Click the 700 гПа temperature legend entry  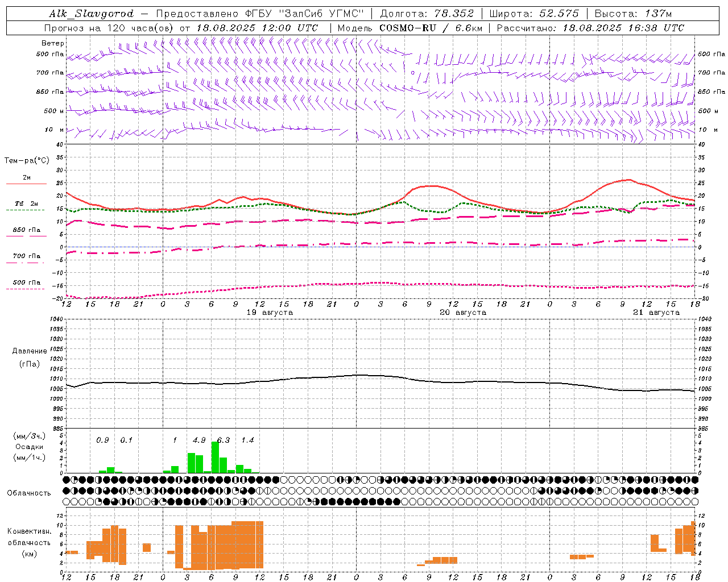(x=26, y=257)
